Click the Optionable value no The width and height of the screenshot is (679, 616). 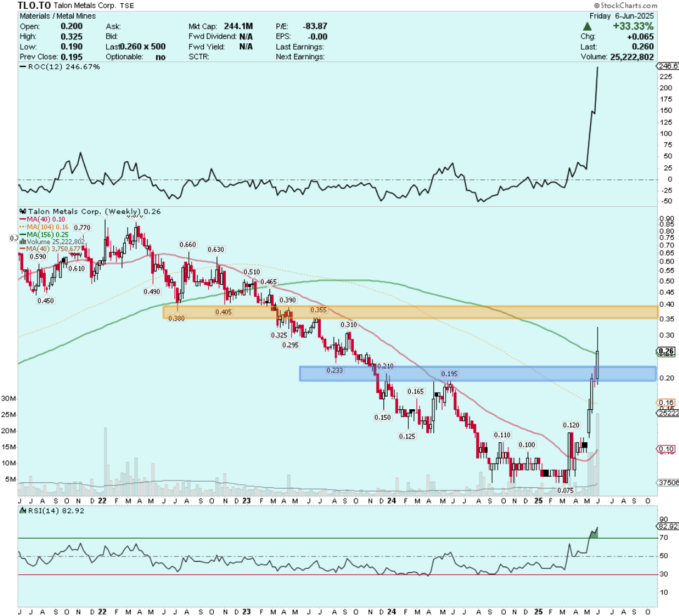(160, 57)
